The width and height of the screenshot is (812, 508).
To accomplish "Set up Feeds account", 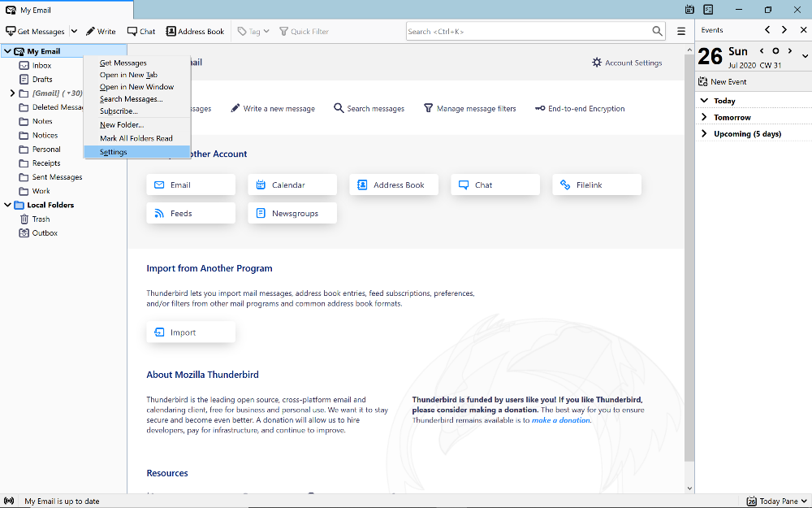I will coord(191,213).
